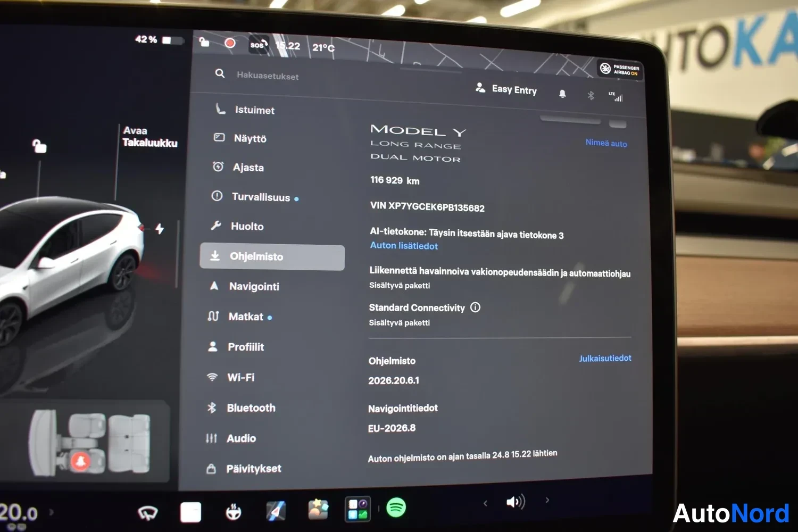
Task: Select the Ohjelmisto menu item
Action: [x=272, y=257]
